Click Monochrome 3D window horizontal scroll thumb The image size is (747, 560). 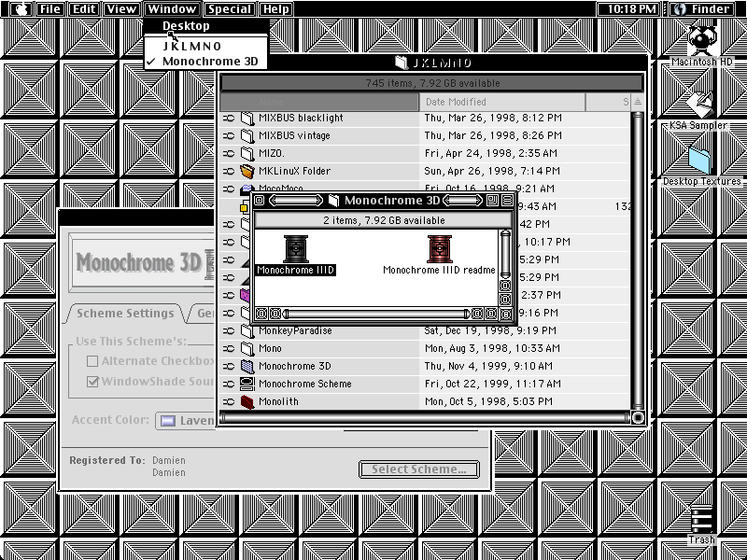(x=377, y=314)
